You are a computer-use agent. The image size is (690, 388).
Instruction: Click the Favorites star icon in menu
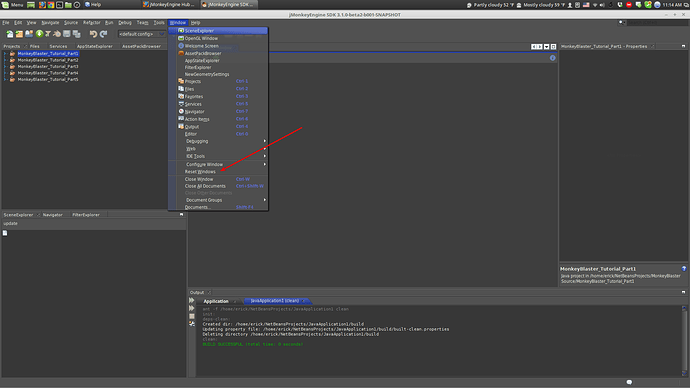coord(181,96)
